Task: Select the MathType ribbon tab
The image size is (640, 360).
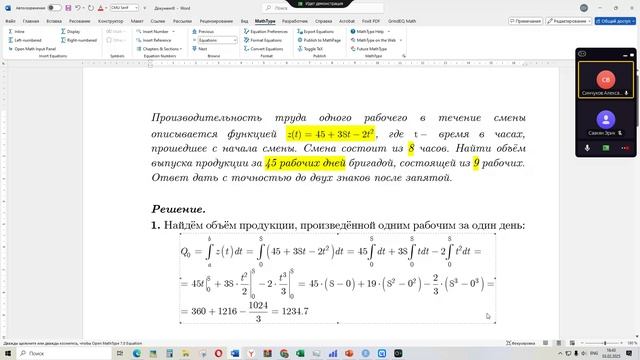Action: 265,21
